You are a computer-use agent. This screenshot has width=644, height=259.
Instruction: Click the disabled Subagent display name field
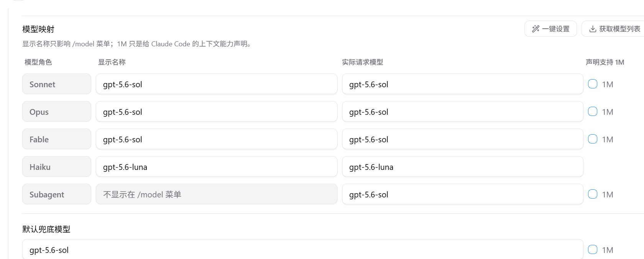coord(216,194)
